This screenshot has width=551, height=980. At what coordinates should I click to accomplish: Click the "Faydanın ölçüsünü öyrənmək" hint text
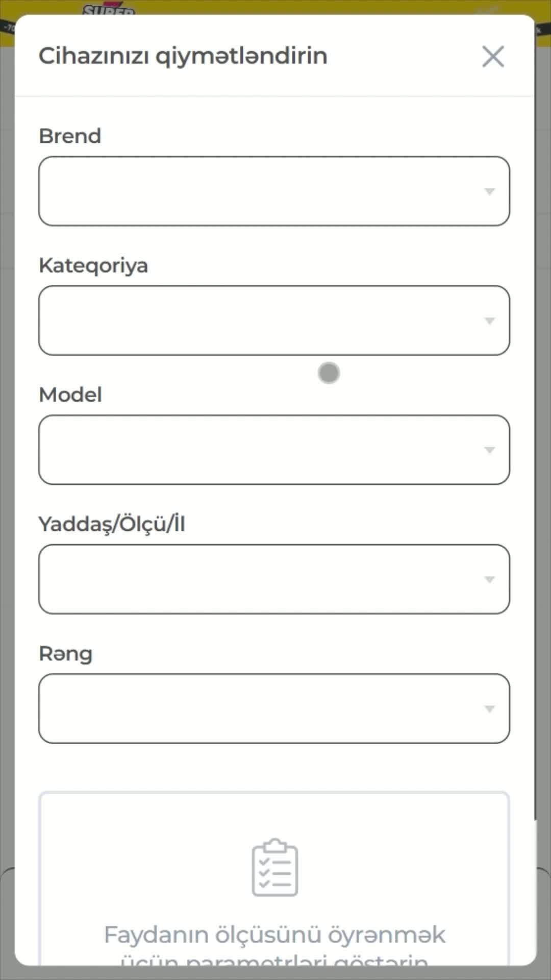274,935
